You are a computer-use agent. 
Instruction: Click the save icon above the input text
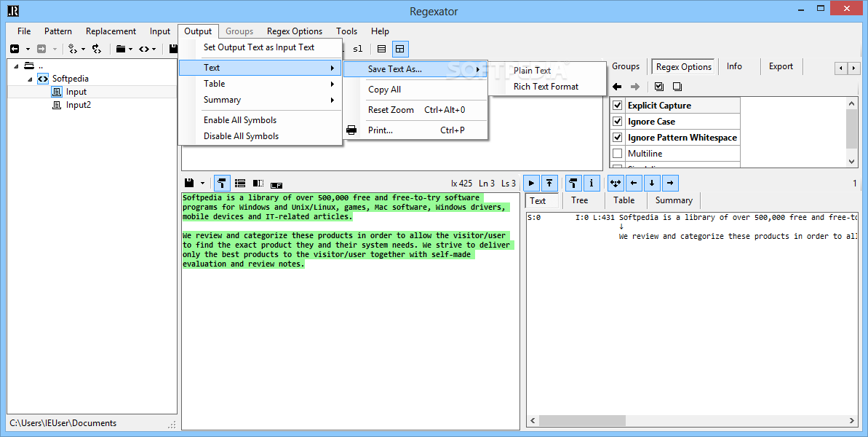pyautogui.click(x=188, y=183)
